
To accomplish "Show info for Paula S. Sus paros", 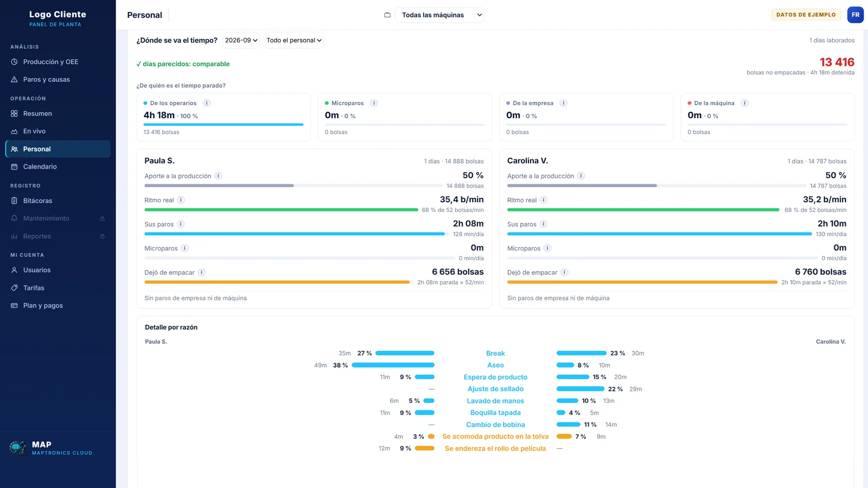I will click(x=181, y=224).
